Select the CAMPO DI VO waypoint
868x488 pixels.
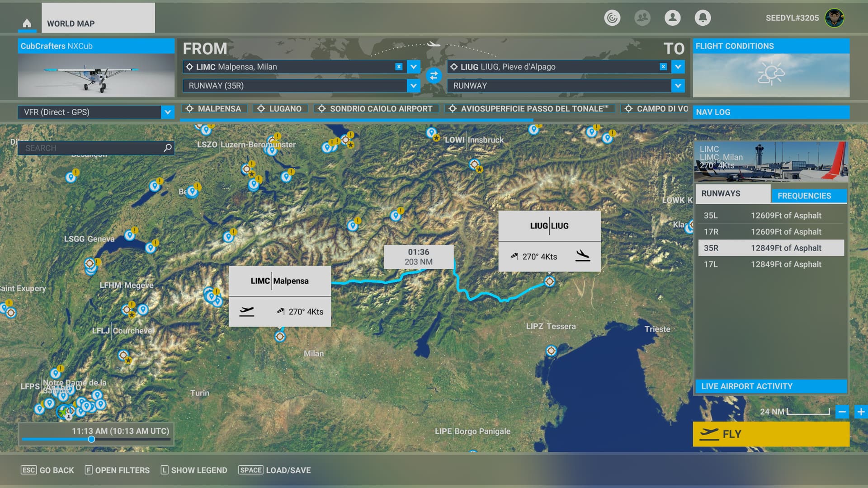pyautogui.click(x=654, y=109)
